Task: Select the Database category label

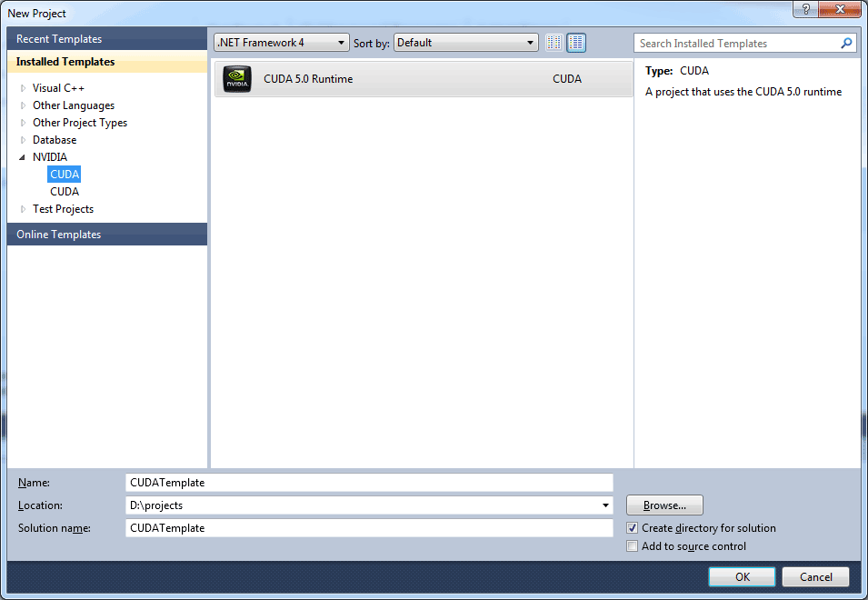Action: pyautogui.click(x=55, y=140)
